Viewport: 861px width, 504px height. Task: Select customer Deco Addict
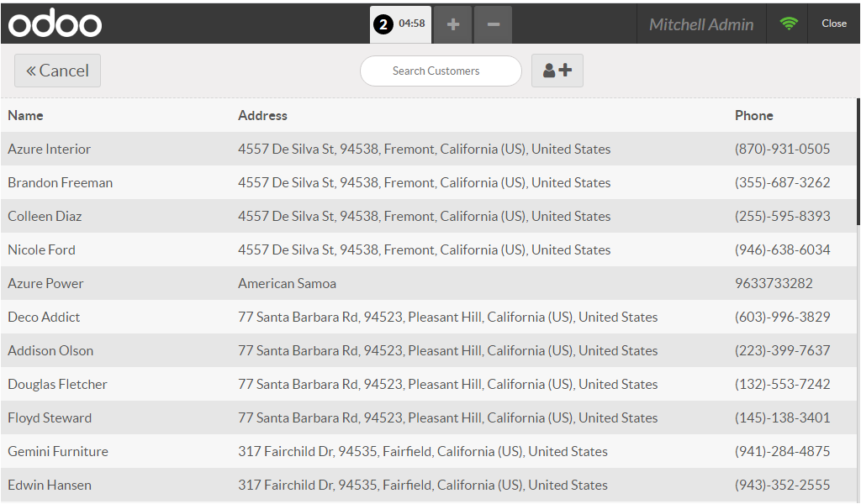pyautogui.click(x=428, y=317)
